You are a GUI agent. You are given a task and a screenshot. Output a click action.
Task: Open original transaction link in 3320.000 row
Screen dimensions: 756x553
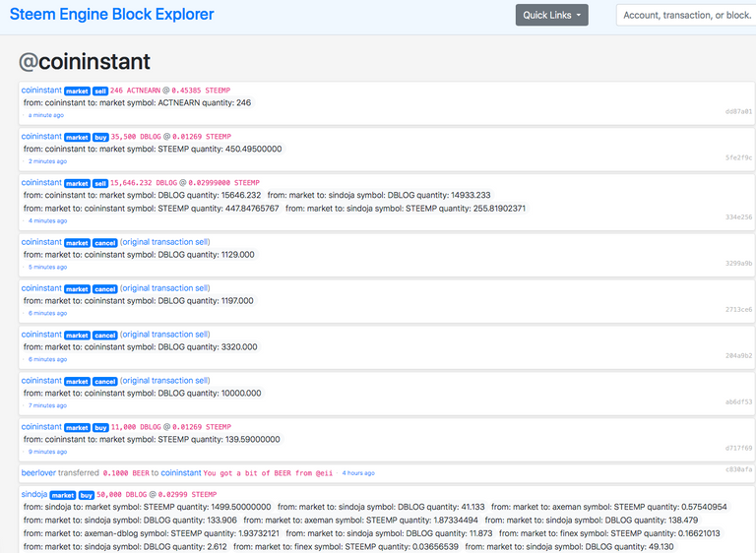click(165, 335)
